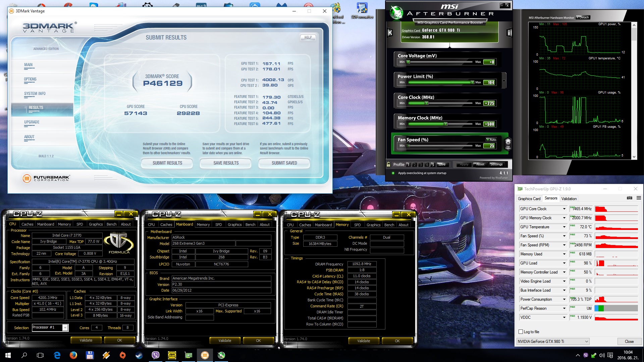
Task: Click the Afterburner Kombustor K icon
Action: pyautogui.click(x=390, y=33)
